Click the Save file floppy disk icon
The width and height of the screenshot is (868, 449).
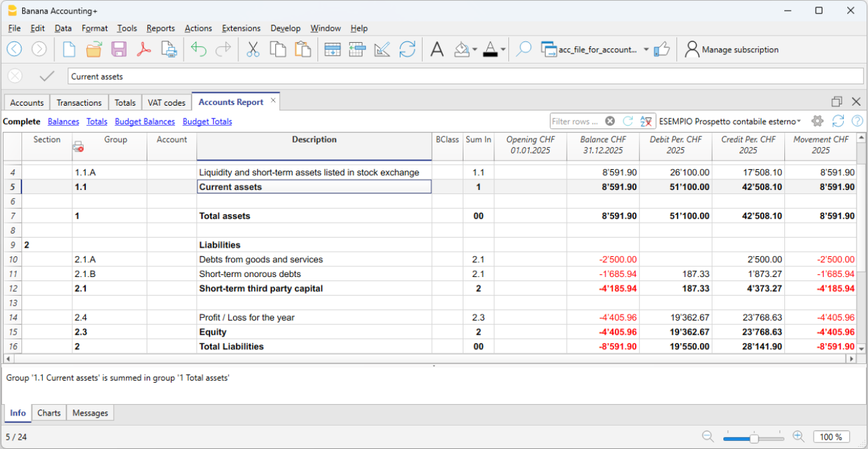point(119,50)
